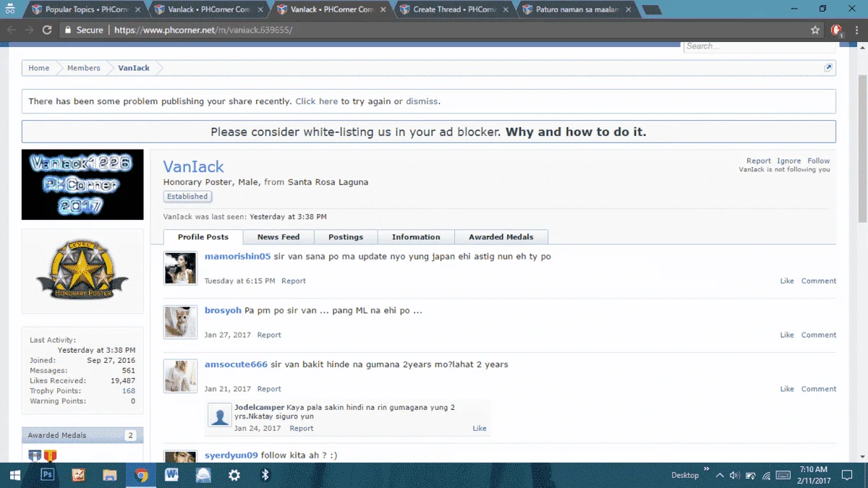Viewport: 868px width, 488px height.
Task: Open the Windows Start menu
Action: (14, 475)
